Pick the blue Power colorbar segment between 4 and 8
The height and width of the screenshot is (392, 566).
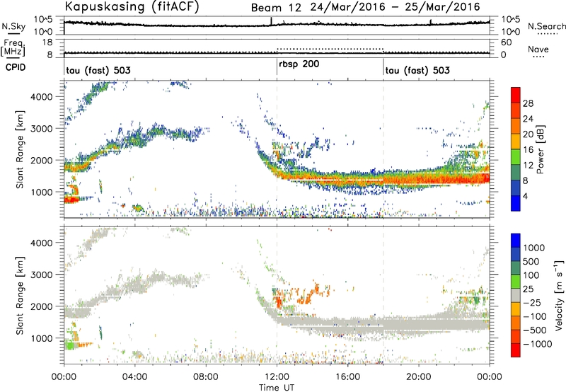point(516,188)
